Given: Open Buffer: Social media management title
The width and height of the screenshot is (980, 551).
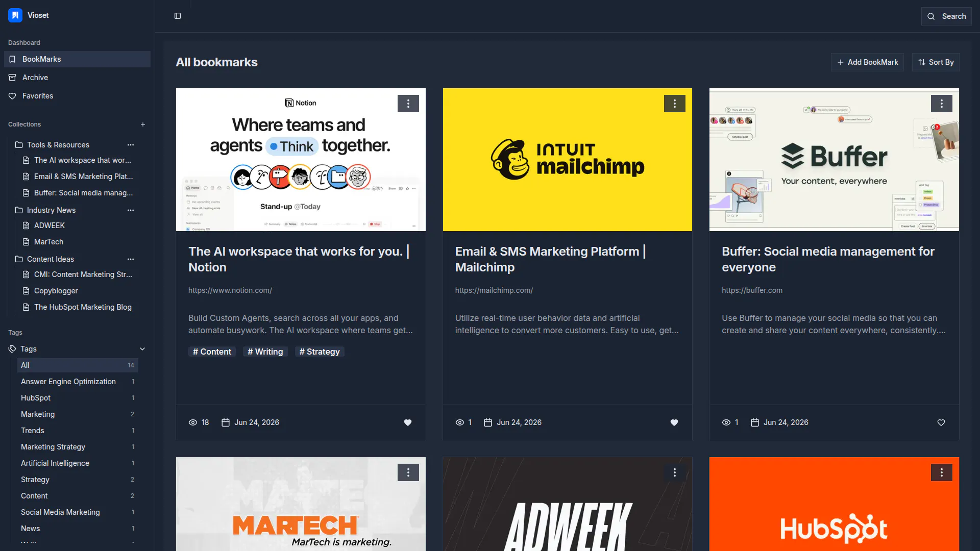Looking at the screenshot, I should [828, 259].
